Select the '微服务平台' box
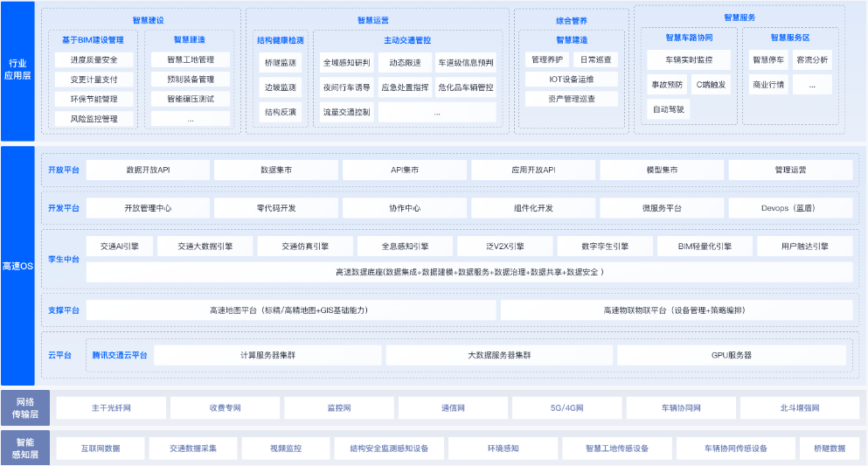 [662, 208]
